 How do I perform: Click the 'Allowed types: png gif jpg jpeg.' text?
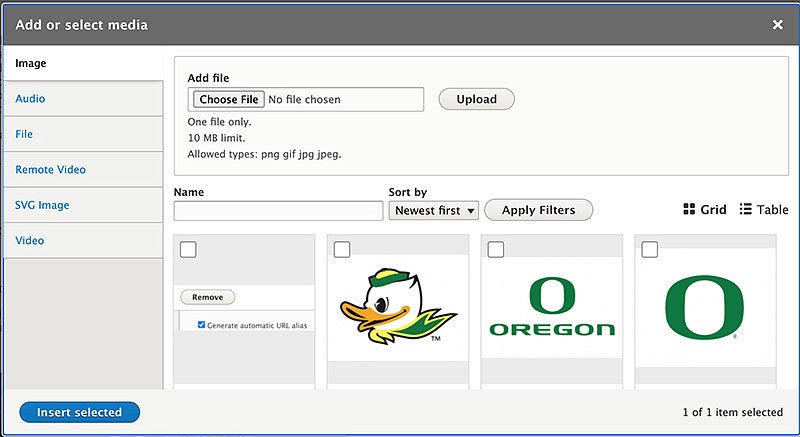[264, 154]
